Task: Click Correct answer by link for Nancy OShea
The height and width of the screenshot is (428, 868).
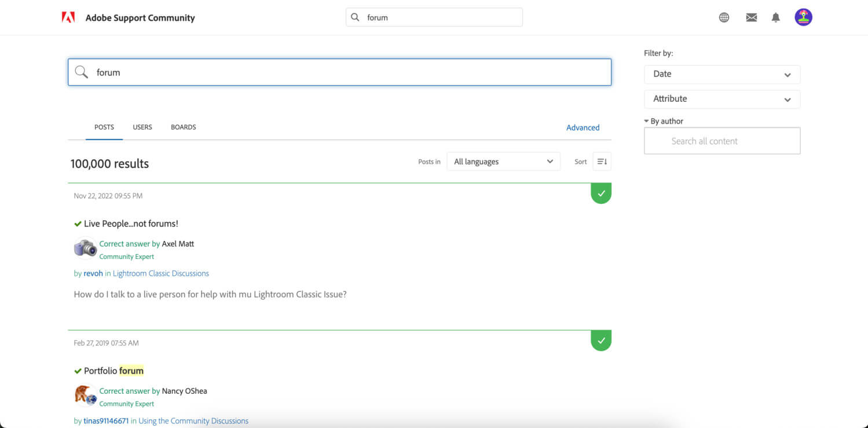Action: [130, 391]
